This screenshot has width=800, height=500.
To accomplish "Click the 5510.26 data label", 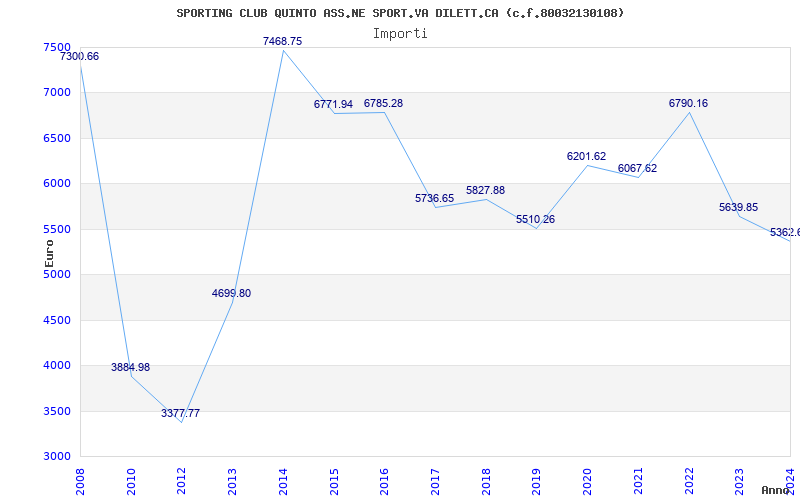I will tap(535, 219).
